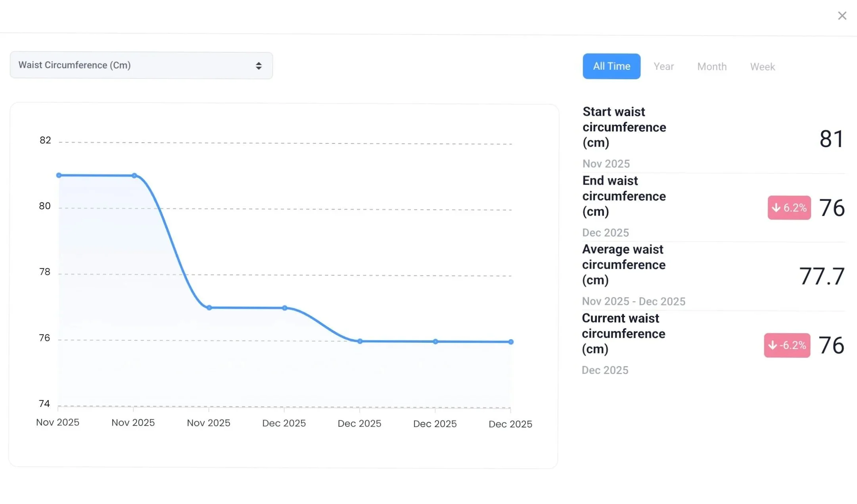Viewport: 857px width, 504px height.
Task: Click the -6.2% badge beside Current waist
Action: pos(787,345)
